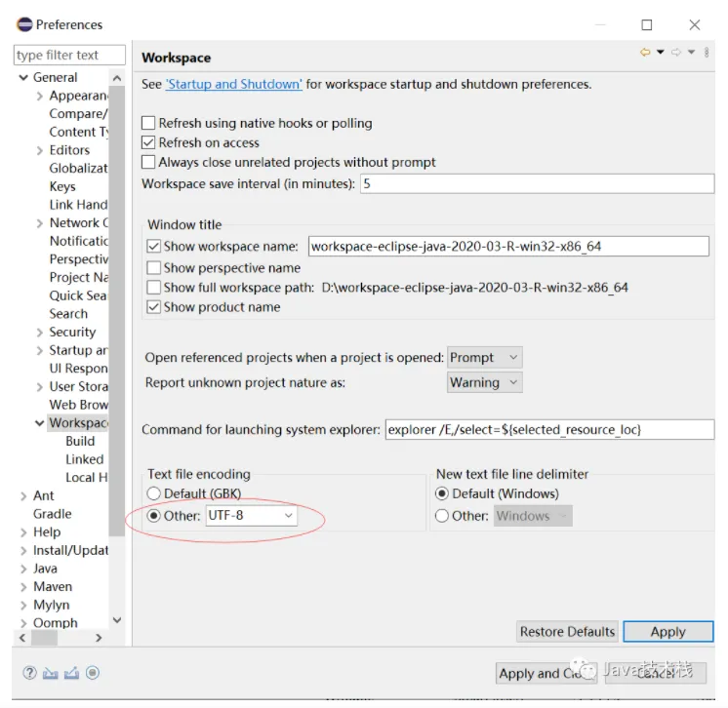The image size is (728, 708).
Task: Select Mylyn preference page
Action: (x=51, y=605)
